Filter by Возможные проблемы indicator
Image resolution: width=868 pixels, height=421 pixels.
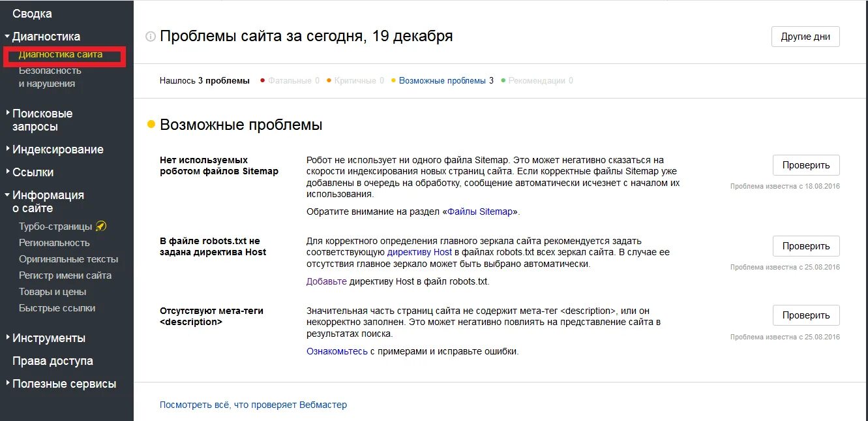pos(442,81)
